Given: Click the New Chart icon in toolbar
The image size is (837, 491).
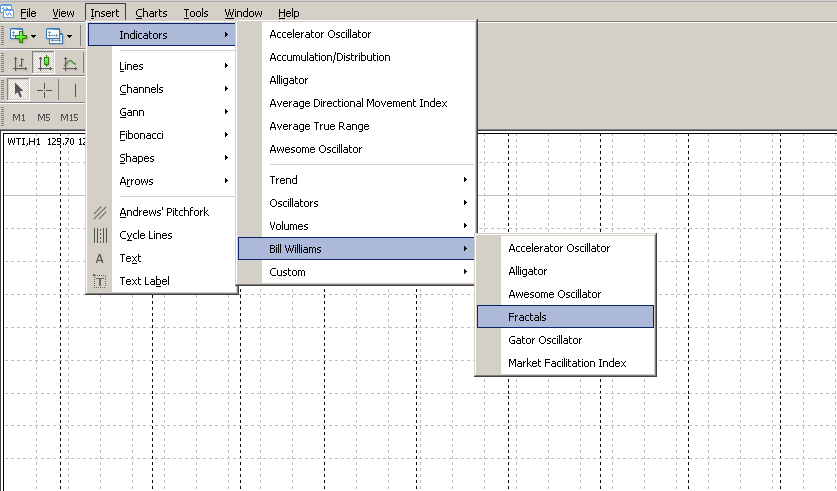Looking at the screenshot, I should coord(18,36).
